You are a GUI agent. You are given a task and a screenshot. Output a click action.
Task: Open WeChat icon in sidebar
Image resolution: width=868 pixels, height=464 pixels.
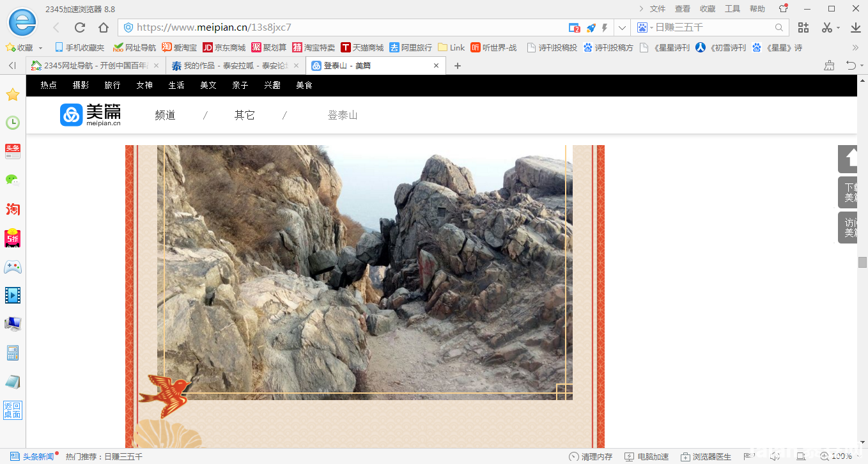[13, 180]
